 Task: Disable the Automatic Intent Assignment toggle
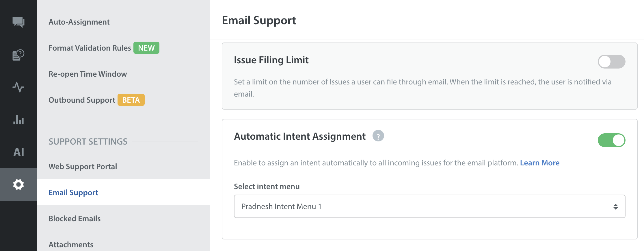pos(611,140)
